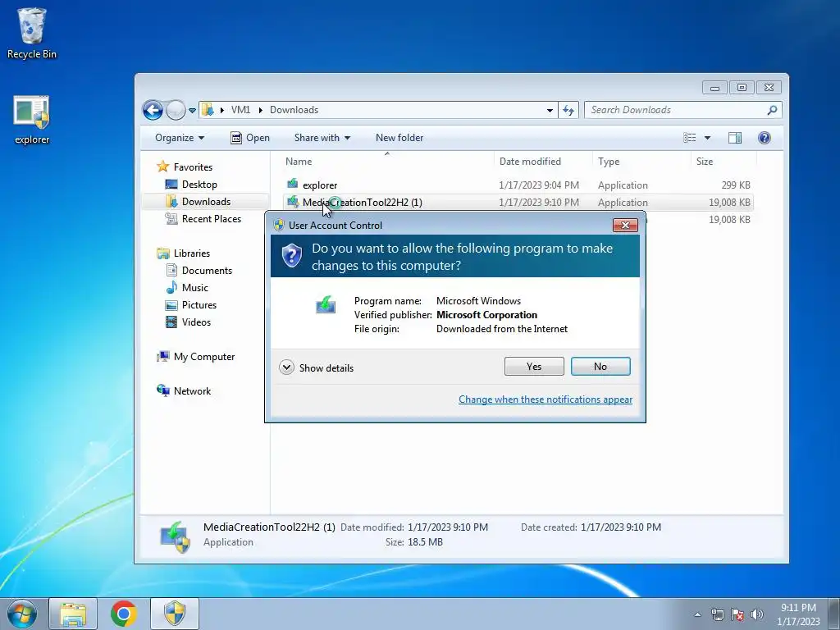The image size is (840, 630).
Task: Click the search magnifier icon
Action: pos(772,110)
